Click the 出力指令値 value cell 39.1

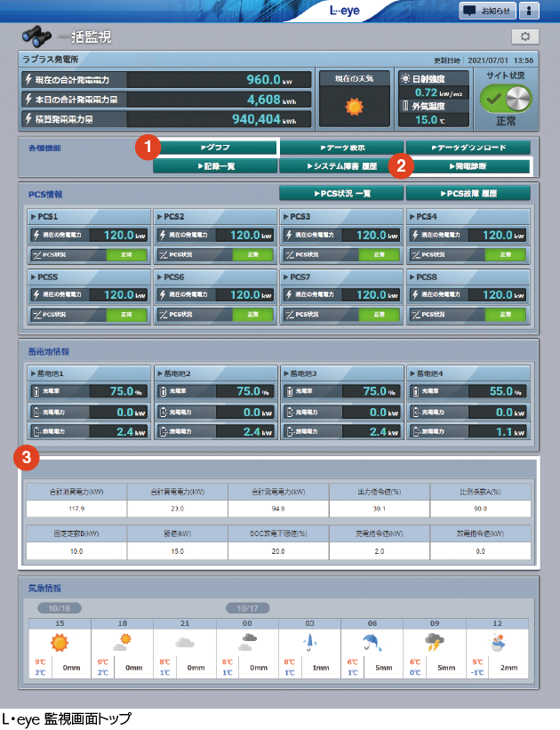(x=380, y=509)
